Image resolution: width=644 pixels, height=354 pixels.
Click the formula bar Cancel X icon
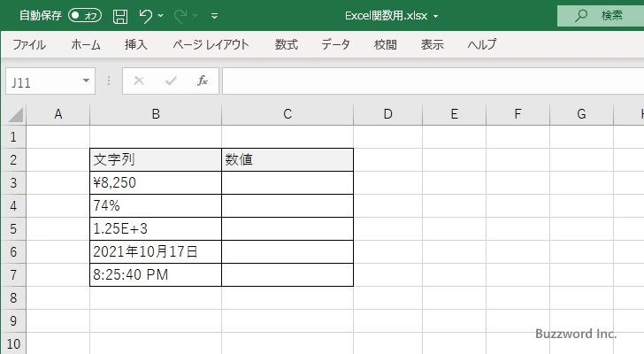[139, 81]
